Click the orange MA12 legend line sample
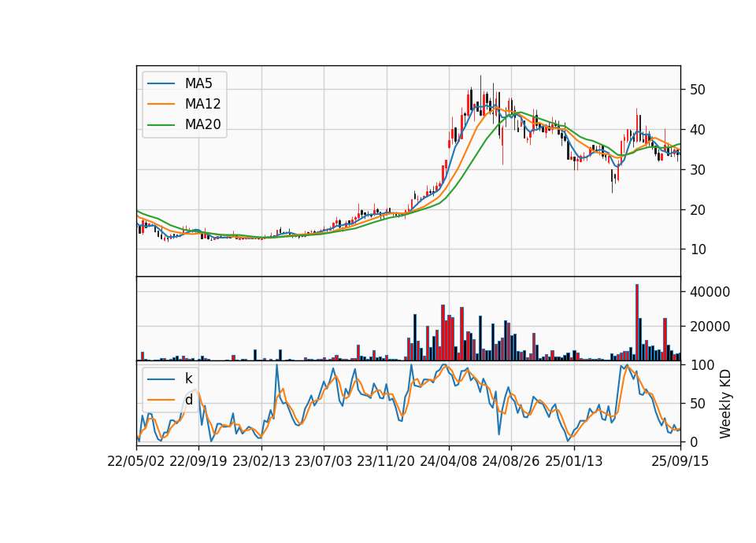Screen dimensions: 756x543 [x=161, y=104]
